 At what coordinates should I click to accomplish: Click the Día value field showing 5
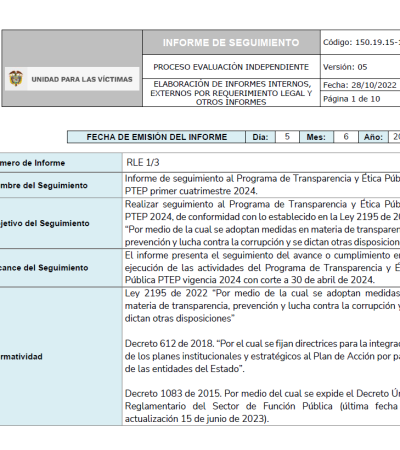point(287,137)
